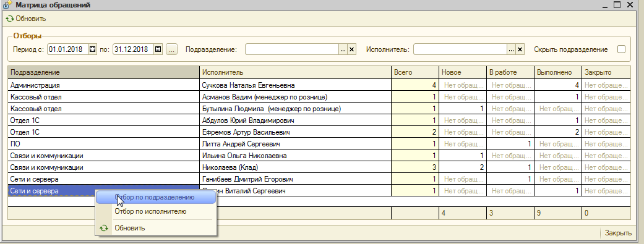Click the Обновить refresh icon in the toolbar
Viewport: 644px width, 244px height.
pos(10,19)
